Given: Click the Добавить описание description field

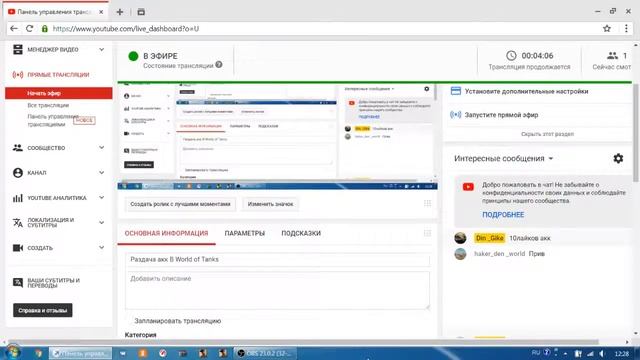Looking at the screenshot, I should [x=278, y=291].
